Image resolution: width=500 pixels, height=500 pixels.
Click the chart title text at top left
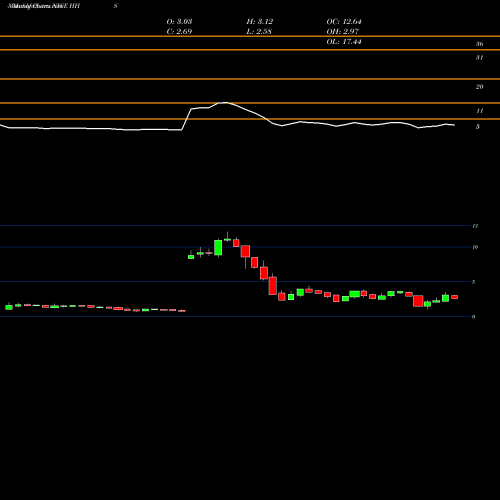click(44, 6)
